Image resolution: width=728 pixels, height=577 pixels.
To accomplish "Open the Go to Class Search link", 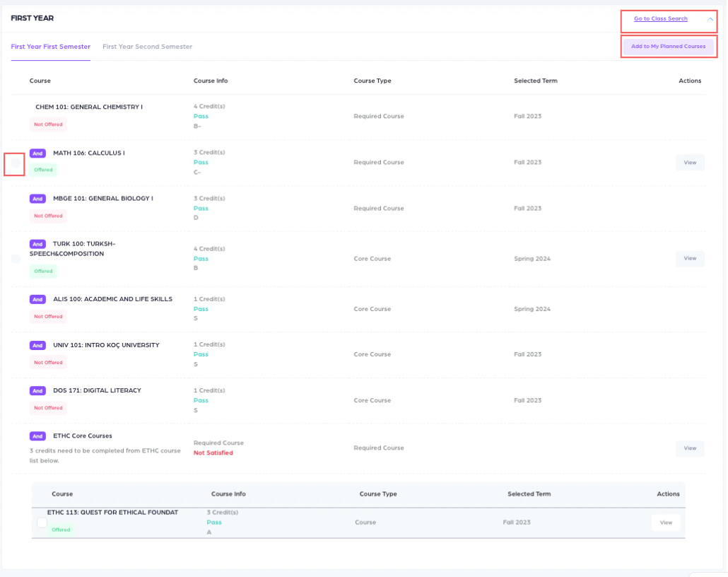I will [660, 19].
